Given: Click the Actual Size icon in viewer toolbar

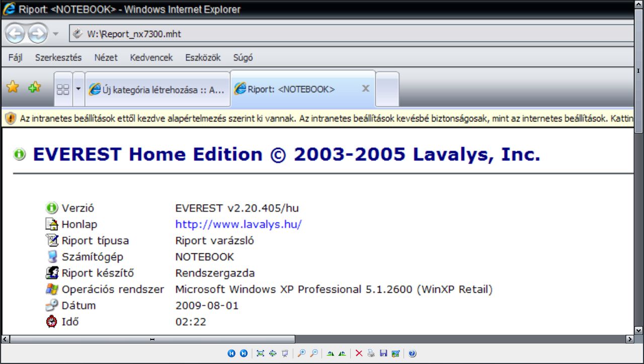Looking at the screenshot, I should 273,353.
